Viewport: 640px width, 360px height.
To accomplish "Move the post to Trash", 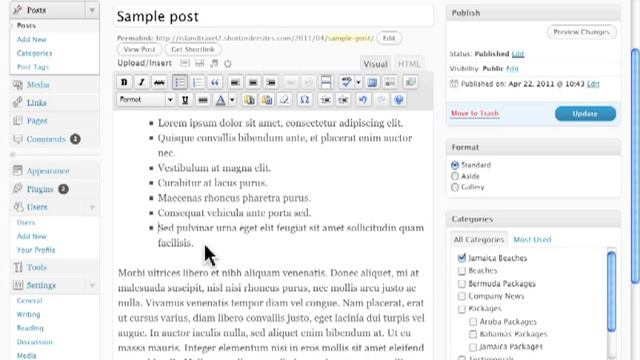I will pyautogui.click(x=475, y=113).
